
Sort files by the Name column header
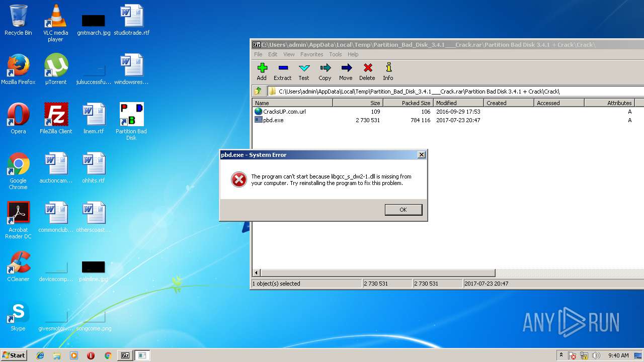292,103
